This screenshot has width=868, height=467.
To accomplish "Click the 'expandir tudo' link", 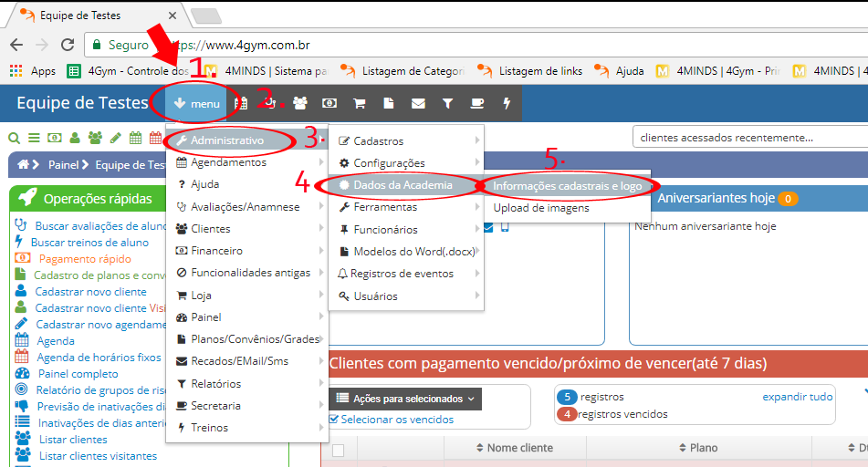I will 797,397.
